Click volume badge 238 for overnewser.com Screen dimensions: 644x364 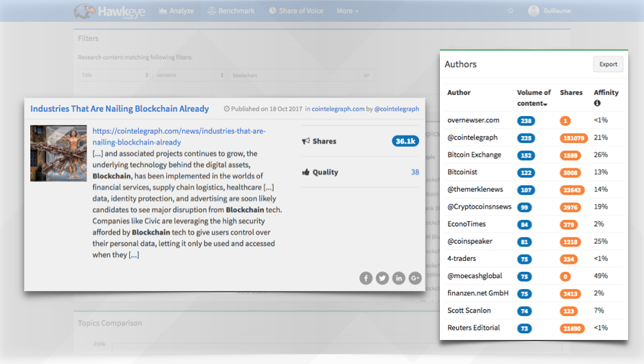pos(526,121)
